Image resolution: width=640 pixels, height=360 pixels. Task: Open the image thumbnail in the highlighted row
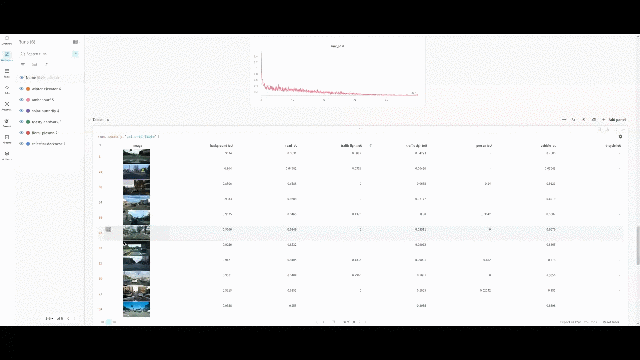click(x=136, y=233)
